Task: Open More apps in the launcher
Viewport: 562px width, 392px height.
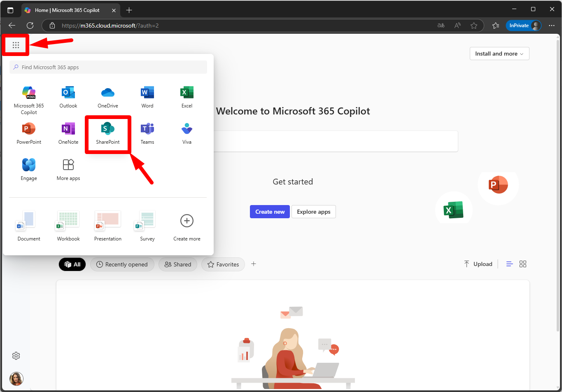Action: click(68, 169)
